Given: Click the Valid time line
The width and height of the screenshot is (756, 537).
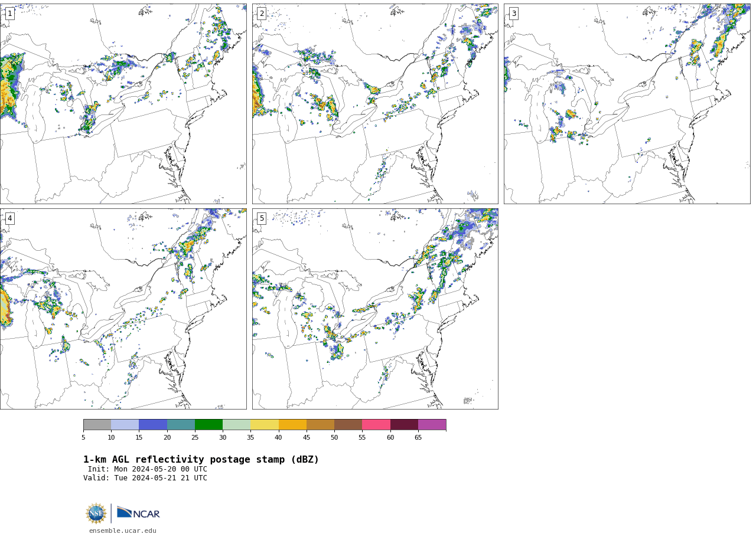Looking at the screenshot, I should click(x=145, y=478).
